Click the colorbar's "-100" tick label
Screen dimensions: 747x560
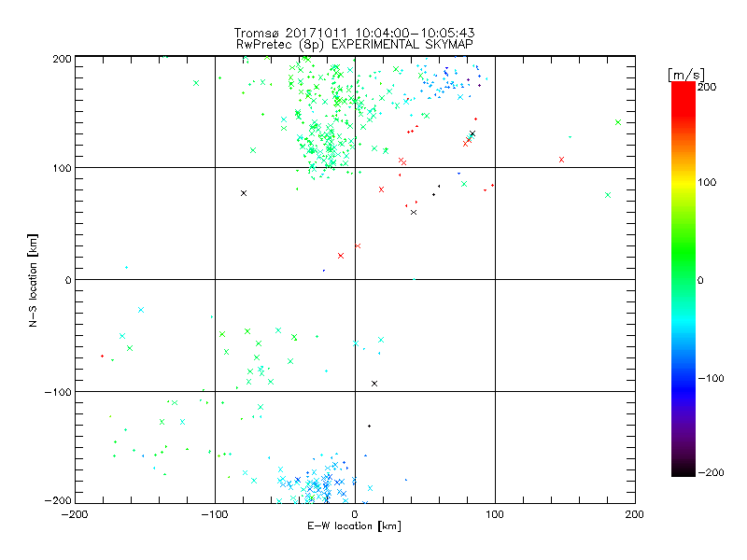(711, 378)
